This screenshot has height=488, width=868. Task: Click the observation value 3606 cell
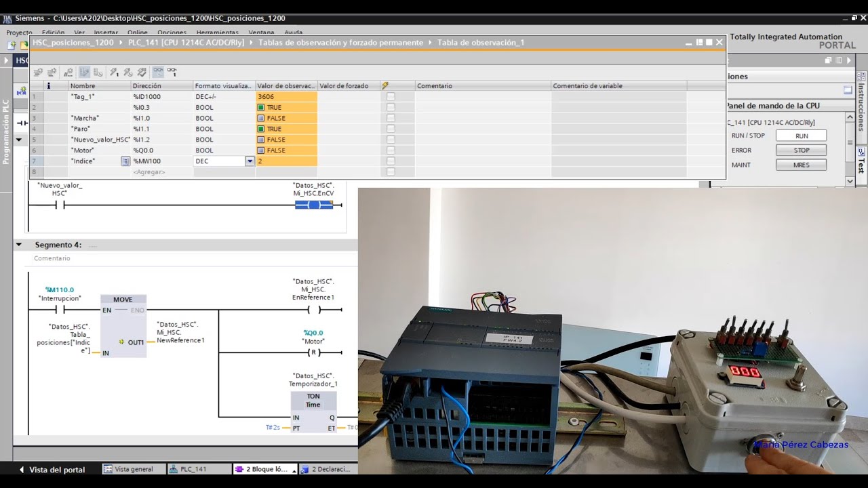286,97
